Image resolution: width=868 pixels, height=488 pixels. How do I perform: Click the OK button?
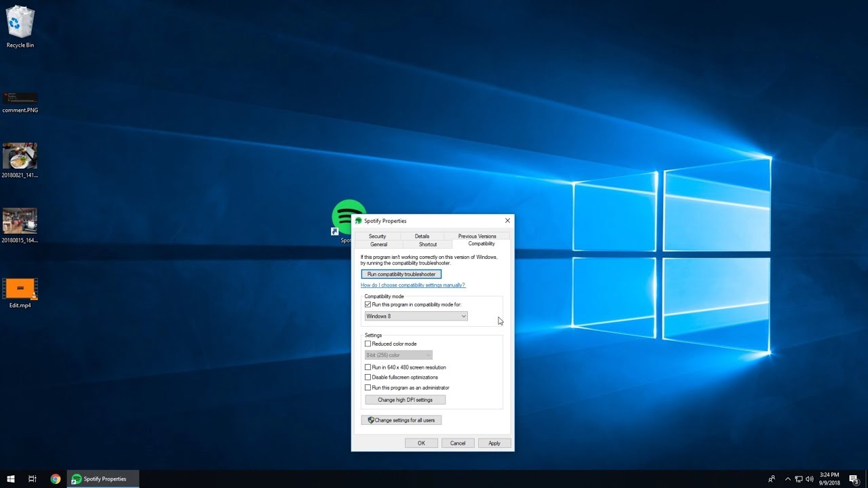point(421,443)
